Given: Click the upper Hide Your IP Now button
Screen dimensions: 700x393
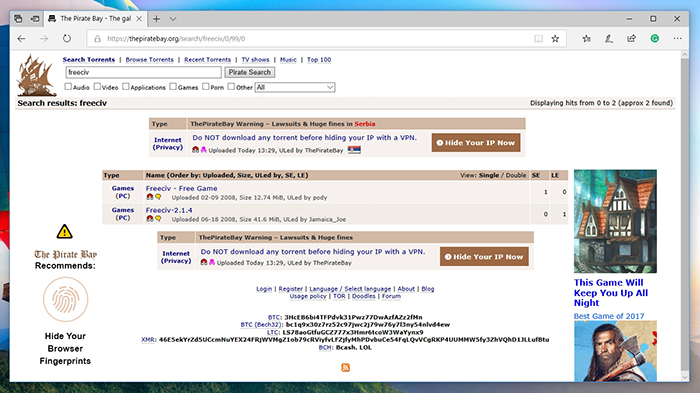Looking at the screenshot, I should click(476, 143).
